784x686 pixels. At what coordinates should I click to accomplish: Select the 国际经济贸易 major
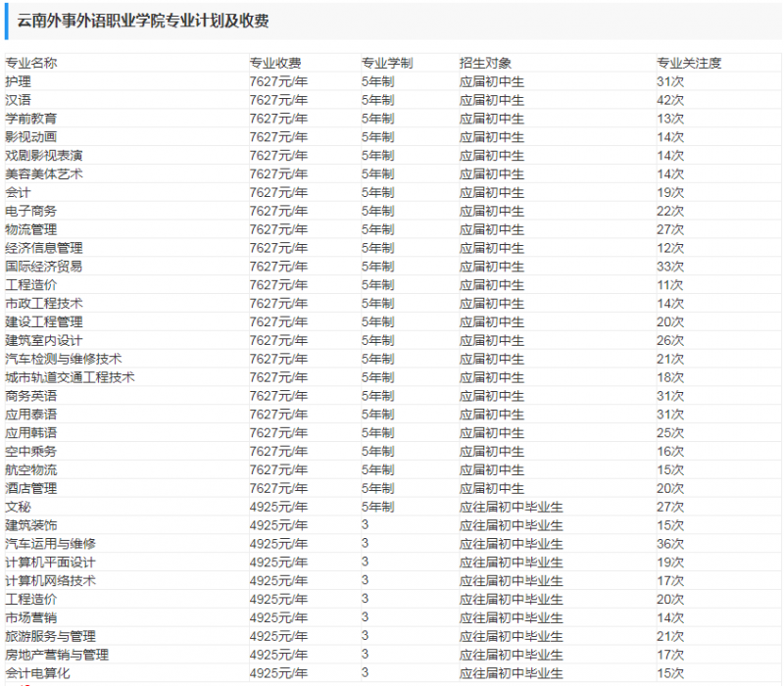click(x=44, y=267)
